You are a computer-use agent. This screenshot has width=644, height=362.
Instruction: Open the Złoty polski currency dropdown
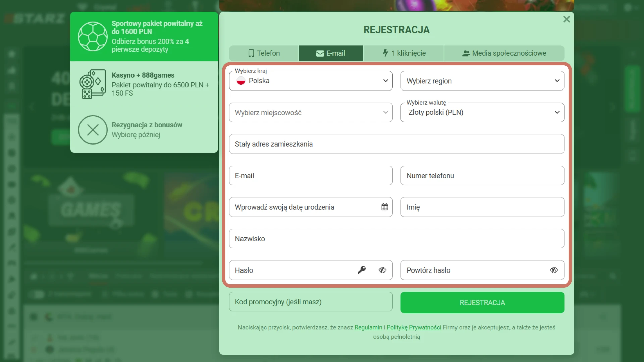click(x=482, y=112)
